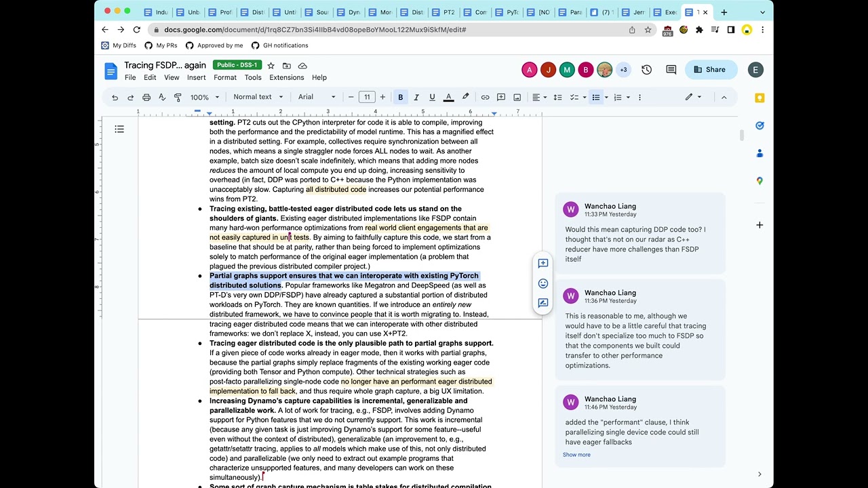Open the 100% zoom dropdown
This screenshot has width=868, height=488.
[x=203, y=97]
